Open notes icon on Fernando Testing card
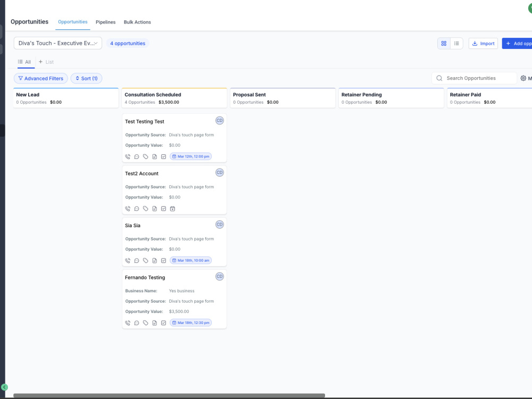Viewport: 532px width, 399px height. point(154,323)
